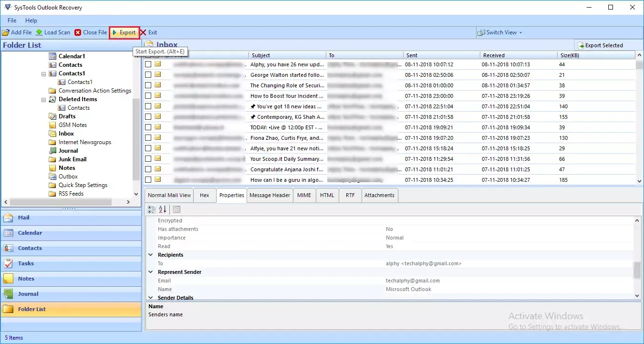Click the bold Contacts folder icon

tap(52, 65)
